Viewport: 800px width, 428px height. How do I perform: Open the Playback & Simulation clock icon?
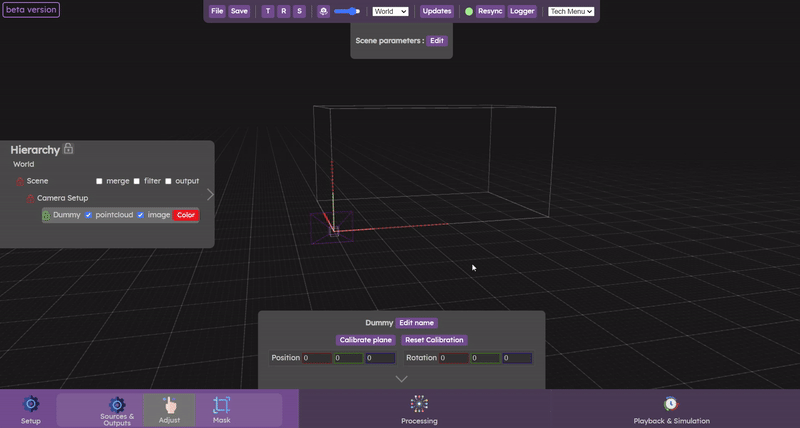670,404
